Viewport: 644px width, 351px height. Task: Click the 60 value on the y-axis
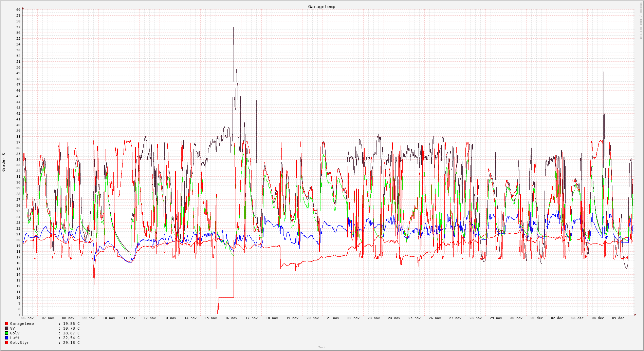click(x=18, y=10)
